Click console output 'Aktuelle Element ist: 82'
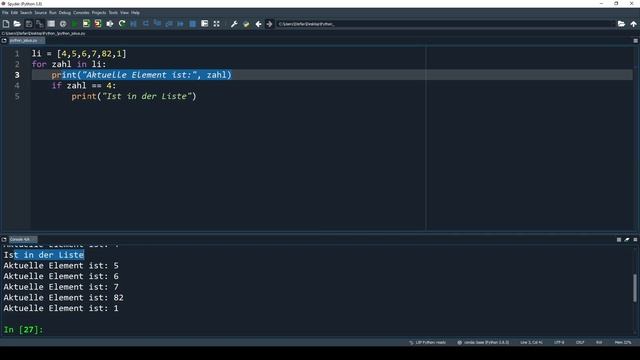The width and height of the screenshot is (640, 360). (x=63, y=298)
